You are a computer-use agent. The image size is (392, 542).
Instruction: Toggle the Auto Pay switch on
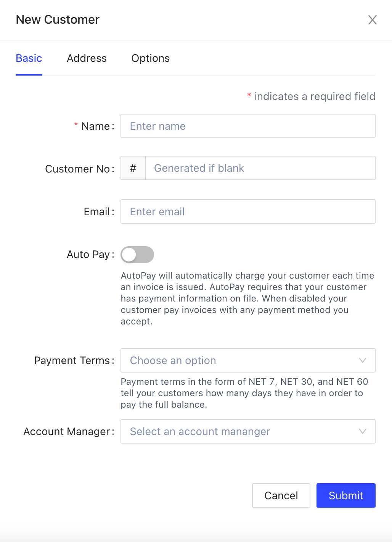pos(137,255)
